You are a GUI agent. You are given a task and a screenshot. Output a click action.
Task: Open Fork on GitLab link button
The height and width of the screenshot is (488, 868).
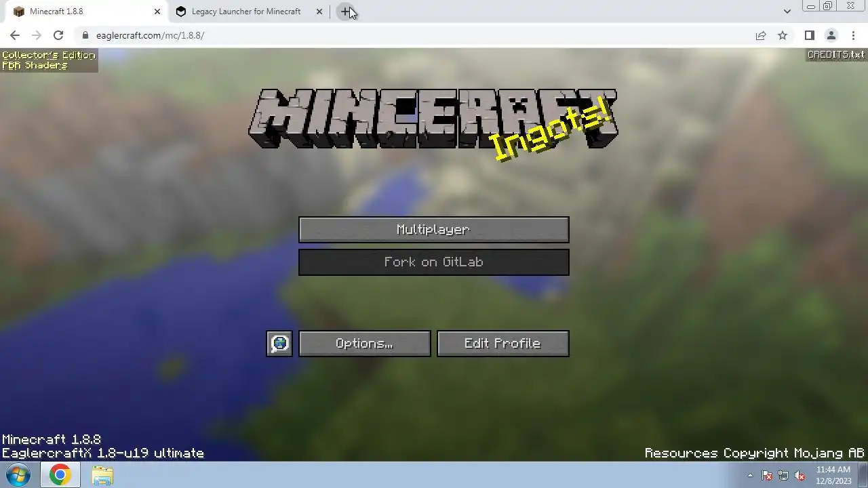[434, 262]
